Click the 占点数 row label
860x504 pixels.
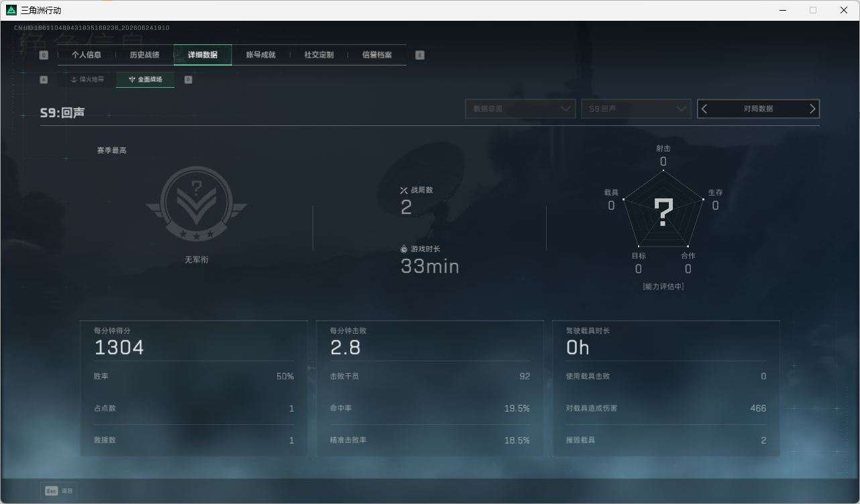tap(105, 408)
